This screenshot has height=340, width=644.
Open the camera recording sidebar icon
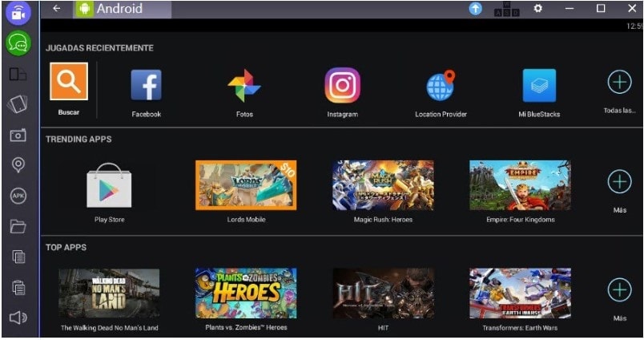pos(18,13)
